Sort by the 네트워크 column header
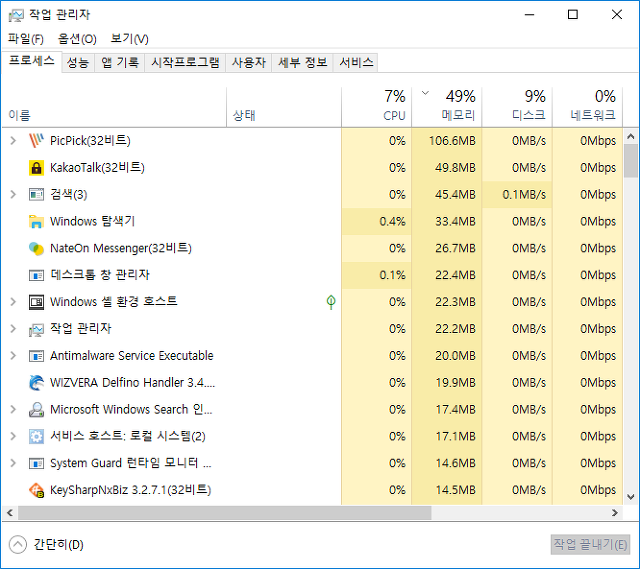This screenshot has height=569, width=640. point(587,107)
